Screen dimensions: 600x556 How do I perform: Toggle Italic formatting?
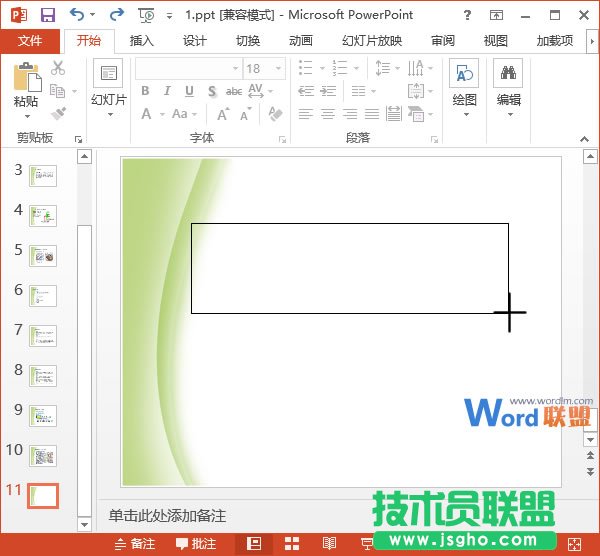[x=167, y=91]
